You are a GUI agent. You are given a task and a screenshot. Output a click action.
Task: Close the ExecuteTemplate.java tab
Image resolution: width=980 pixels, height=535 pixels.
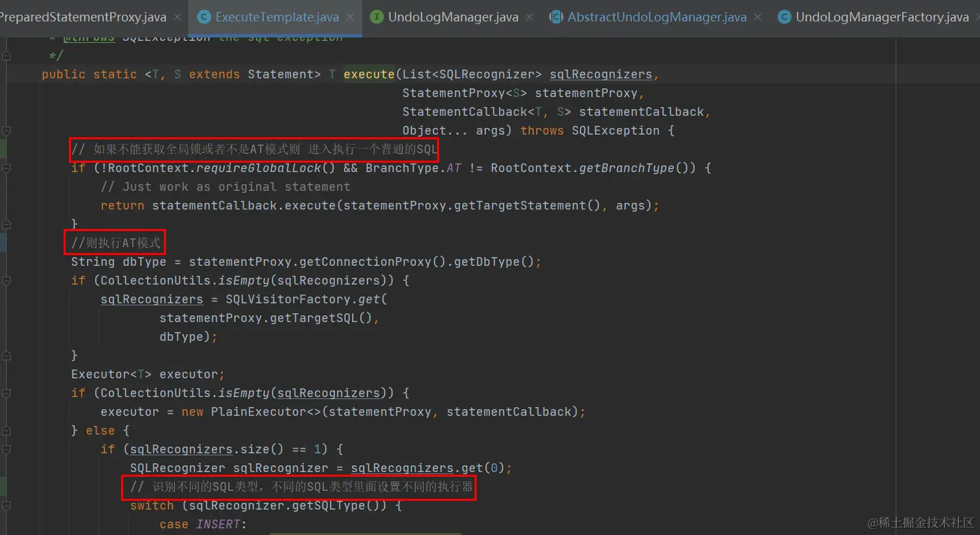point(350,17)
